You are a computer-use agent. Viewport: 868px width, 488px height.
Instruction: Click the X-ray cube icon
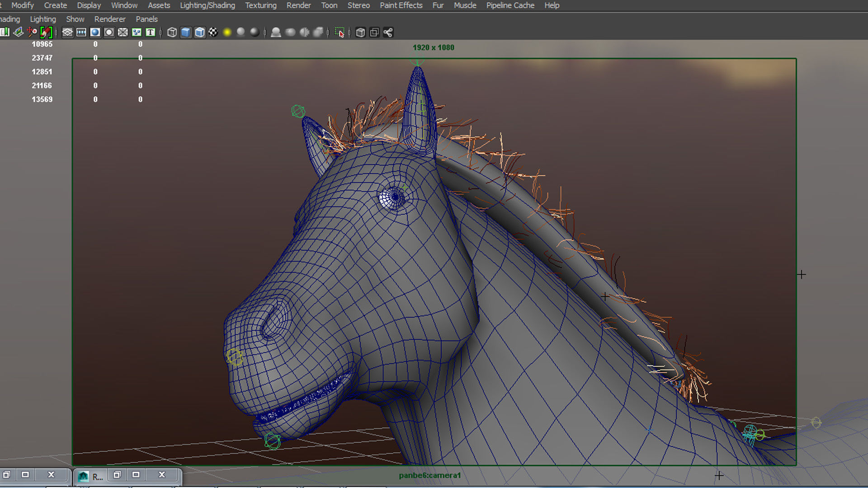click(x=360, y=32)
